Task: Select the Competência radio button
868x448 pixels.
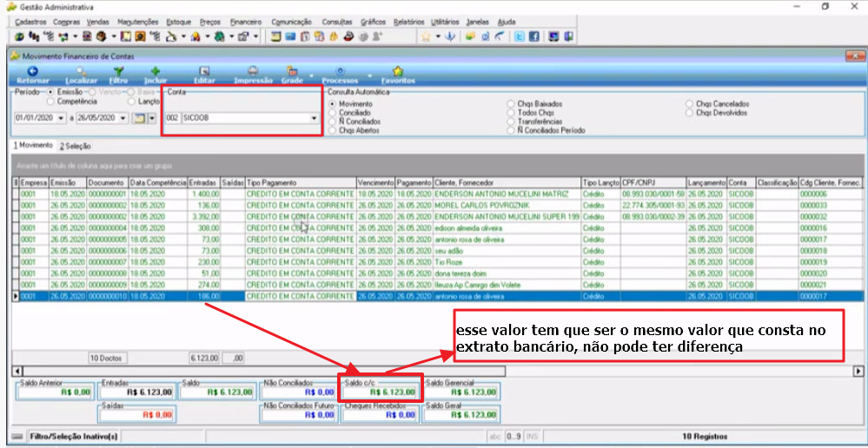Action: 51,102
